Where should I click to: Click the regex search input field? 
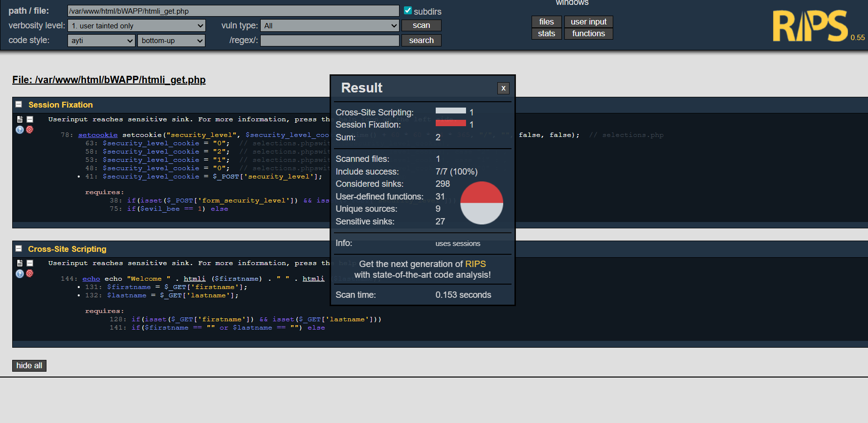point(330,41)
